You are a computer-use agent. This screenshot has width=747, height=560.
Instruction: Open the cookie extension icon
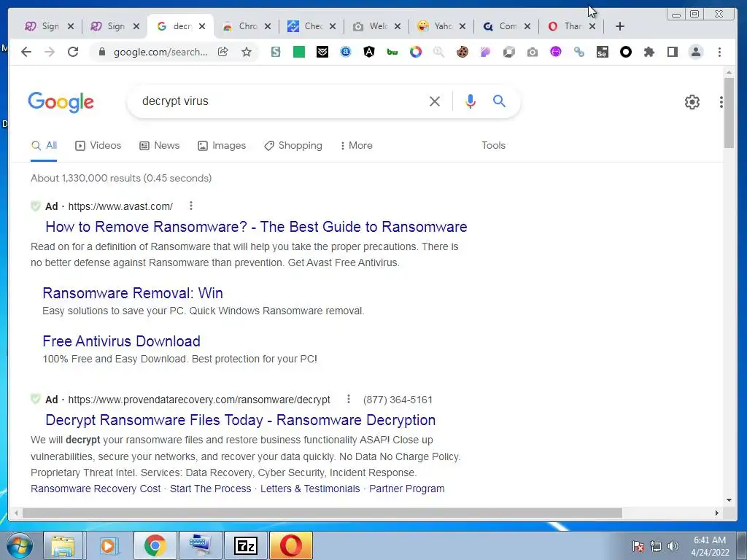pos(462,52)
